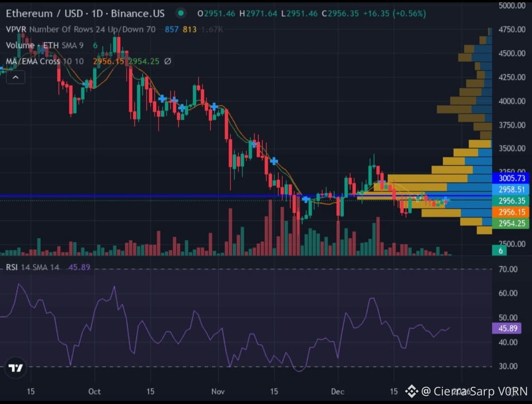532x404 pixels.
Task: Click the RSI 45.89 axis value label
Action: point(506,328)
